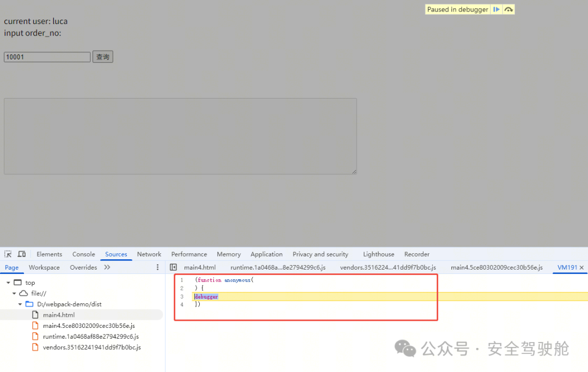Screen dimensions: 588x372
Task: Open the Performance panel tab
Action: pyautogui.click(x=189, y=254)
